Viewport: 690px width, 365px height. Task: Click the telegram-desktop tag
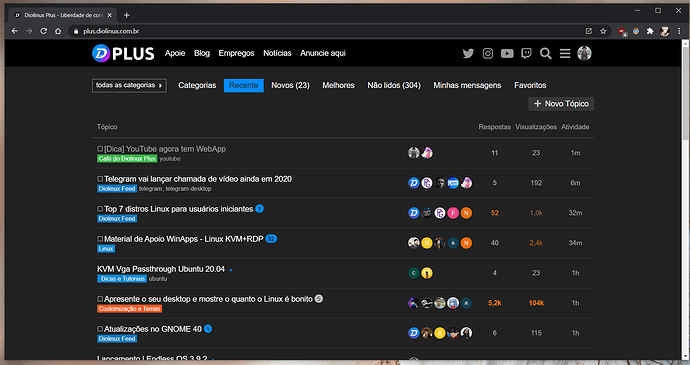tap(188, 189)
